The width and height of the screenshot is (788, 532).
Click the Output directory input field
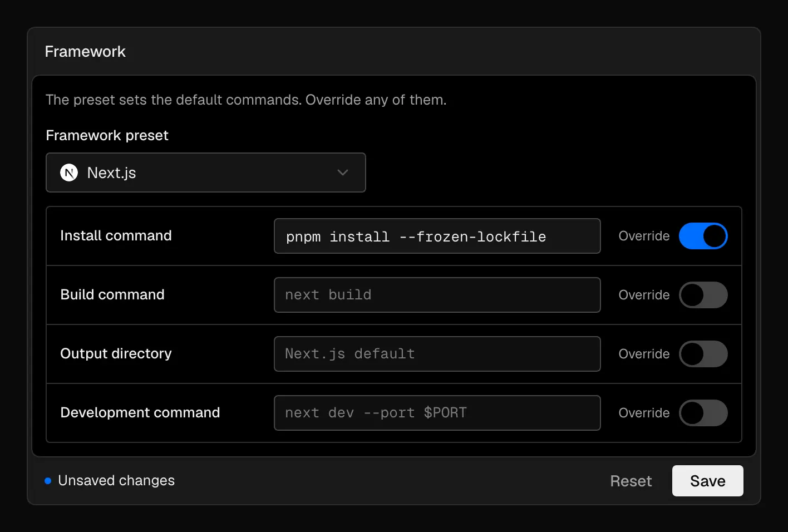coord(437,354)
